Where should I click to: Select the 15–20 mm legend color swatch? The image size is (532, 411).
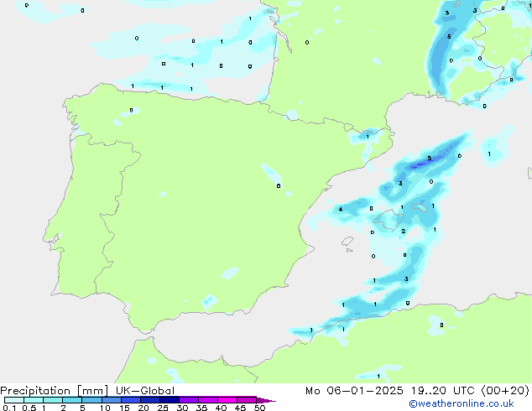(x=131, y=400)
